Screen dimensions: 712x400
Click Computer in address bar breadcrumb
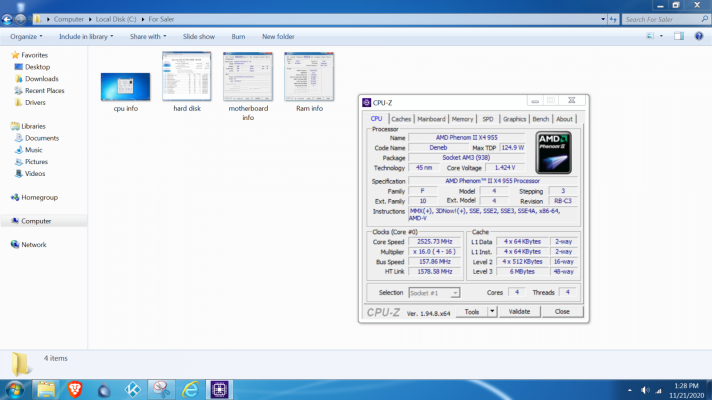[x=69, y=19]
